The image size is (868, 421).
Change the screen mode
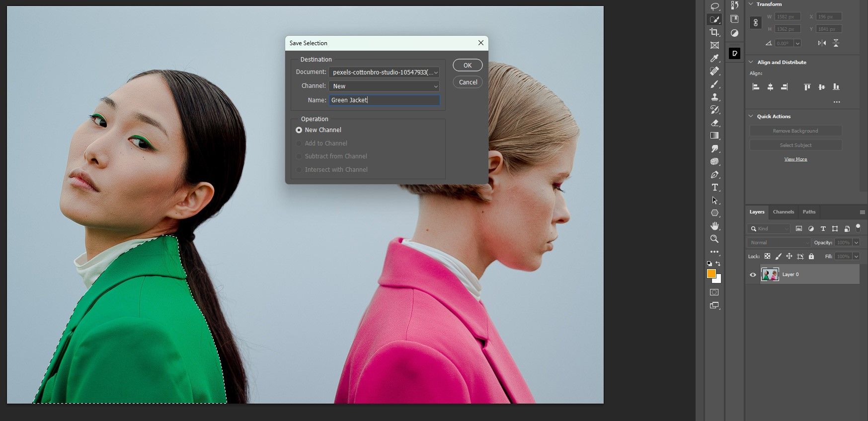[714, 305]
